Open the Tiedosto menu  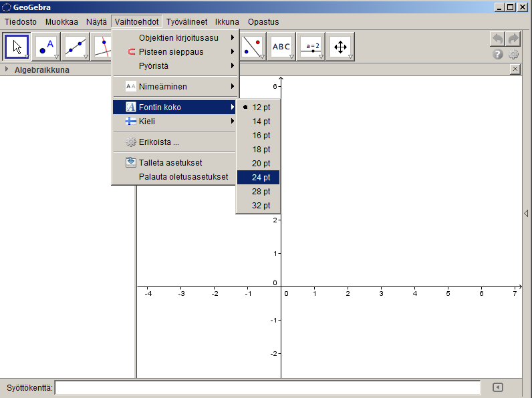[21, 21]
